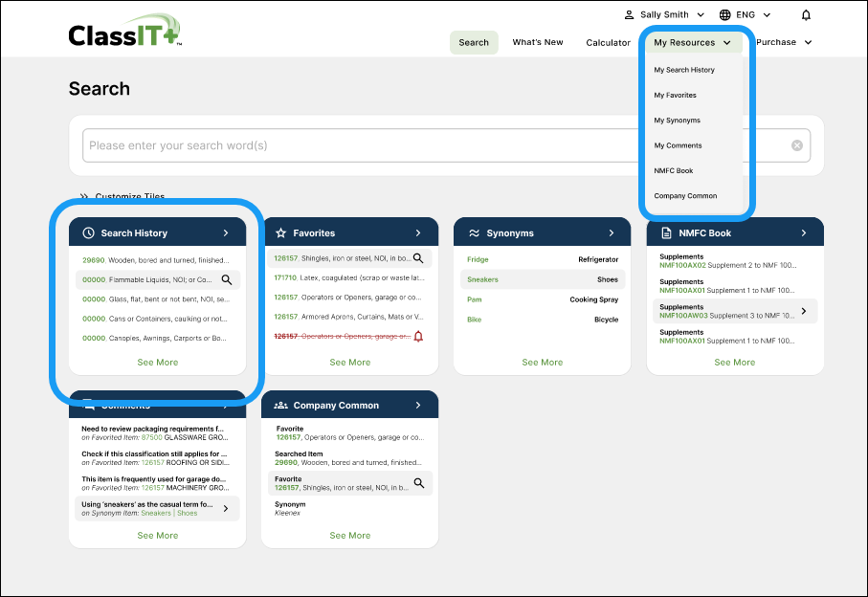Screen dimensions: 868x597
Task: Open the What's New page
Action: click(x=538, y=43)
